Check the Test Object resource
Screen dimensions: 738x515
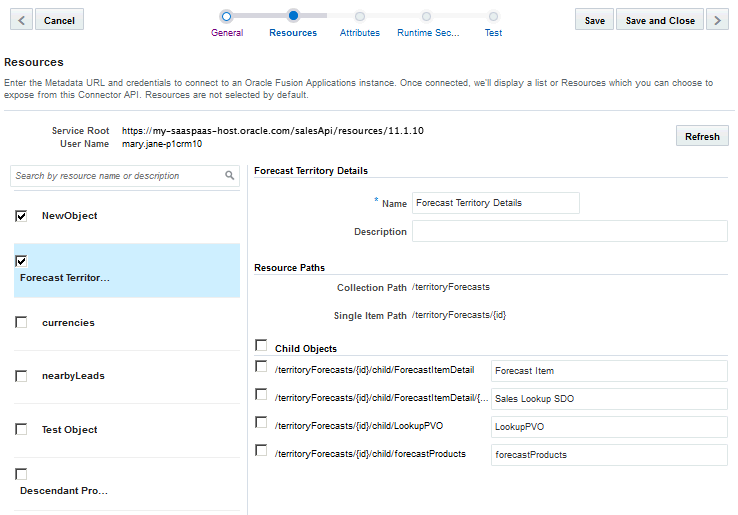pos(21,429)
